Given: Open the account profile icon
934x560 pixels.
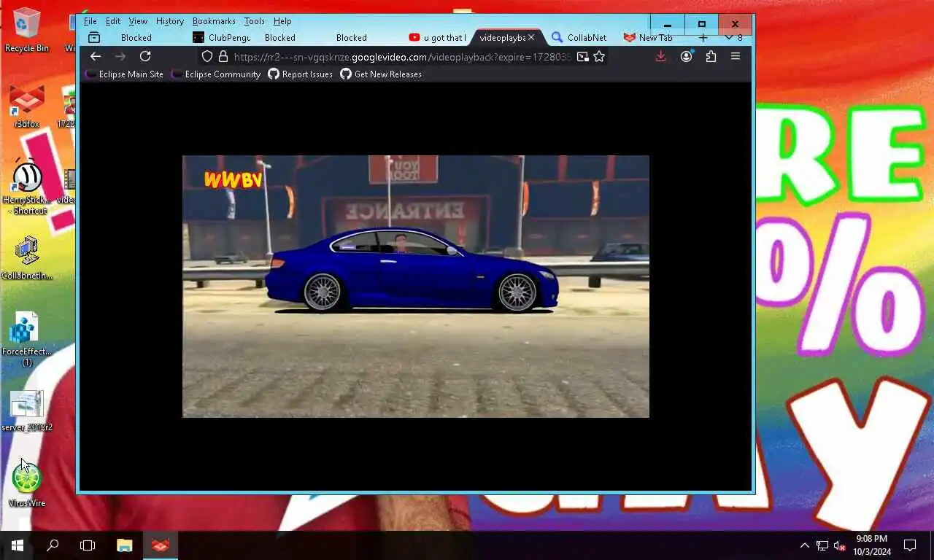Looking at the screenshot, I should (686, 56).
